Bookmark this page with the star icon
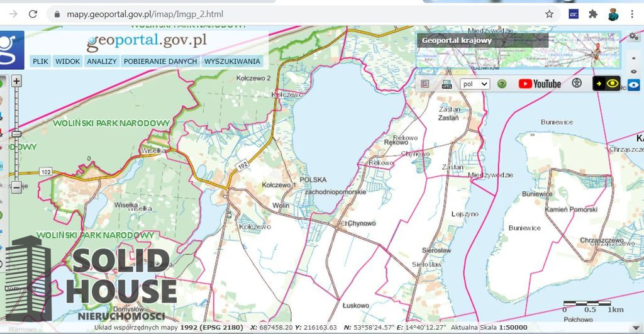The width and height of the screenshot is (644, 334). pyautogui.click(x=549, y=14)
